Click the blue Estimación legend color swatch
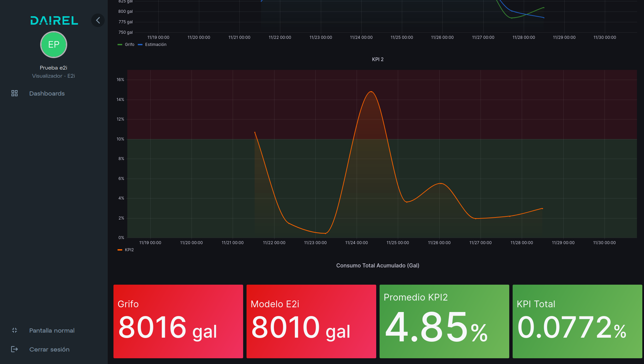The width and height of the screenshot is (644, 364). [x=140, y=45]
